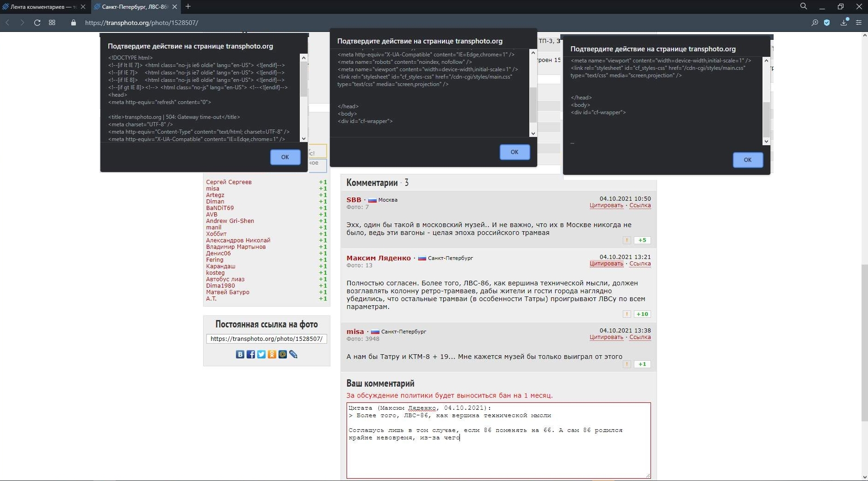Screen dimensions: 868x481
Task: Open voter Владимир Мартынов's profile
Action: tap(236, 247)
